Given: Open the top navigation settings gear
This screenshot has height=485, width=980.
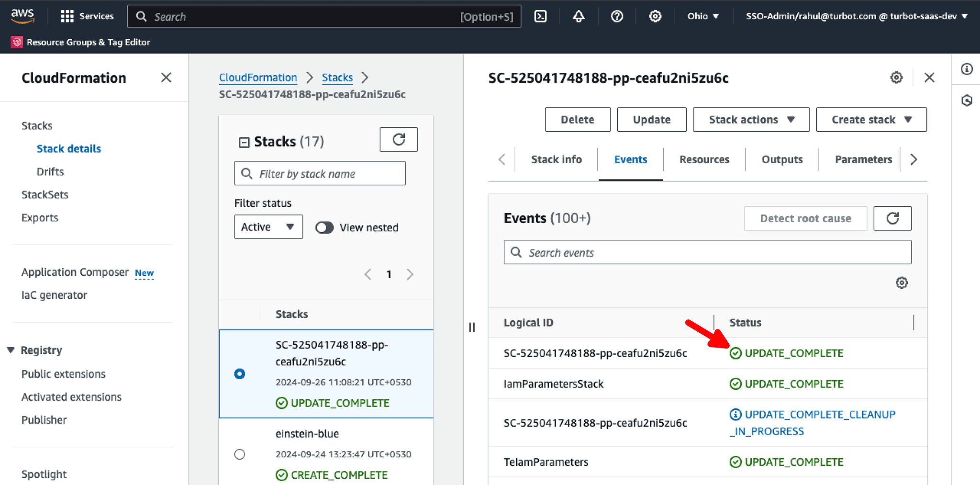Looking at the screenshot, I should (x=655, y=16).
